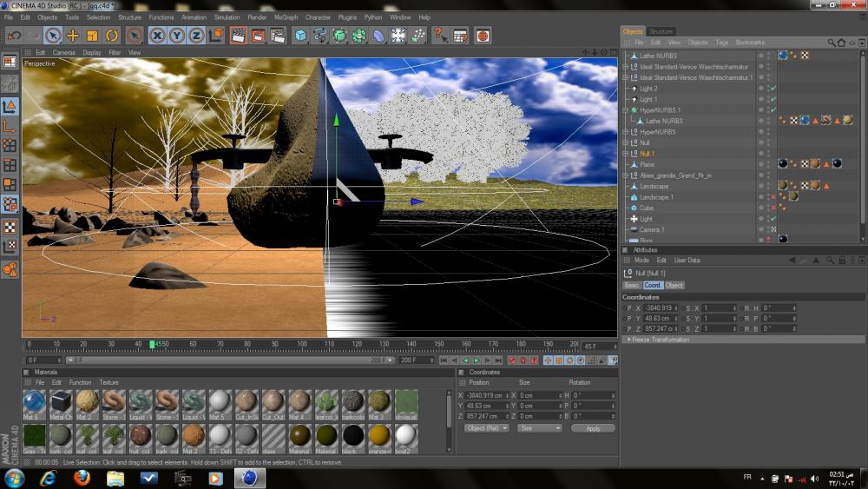Screen dimensions: 868x489
Task: Click the Apply button in Coordinates
Action: pyautogui.click(x=593, y=428)
